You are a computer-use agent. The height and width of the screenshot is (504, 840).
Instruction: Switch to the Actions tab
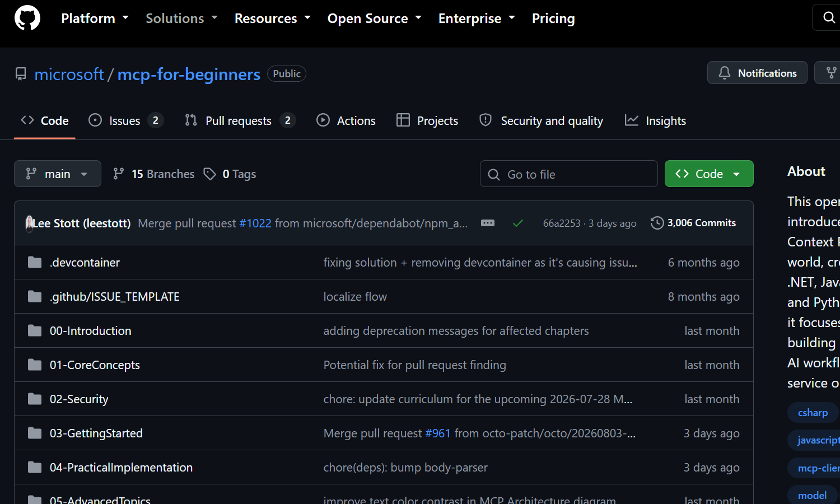point(346,120)
